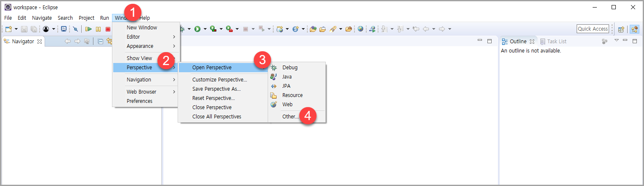Click the red Terminate icon

pyautogui.click(x=108, y=29)
